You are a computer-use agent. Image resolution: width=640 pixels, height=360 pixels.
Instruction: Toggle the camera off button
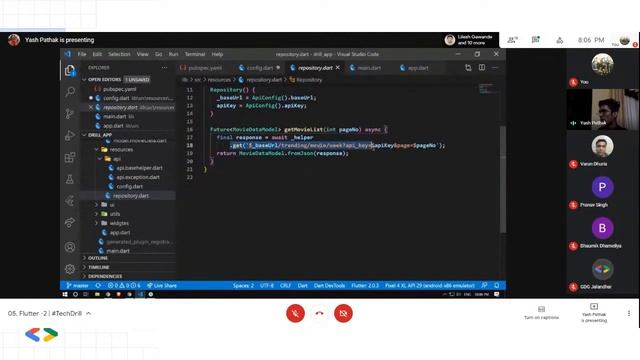click(343, 313)
